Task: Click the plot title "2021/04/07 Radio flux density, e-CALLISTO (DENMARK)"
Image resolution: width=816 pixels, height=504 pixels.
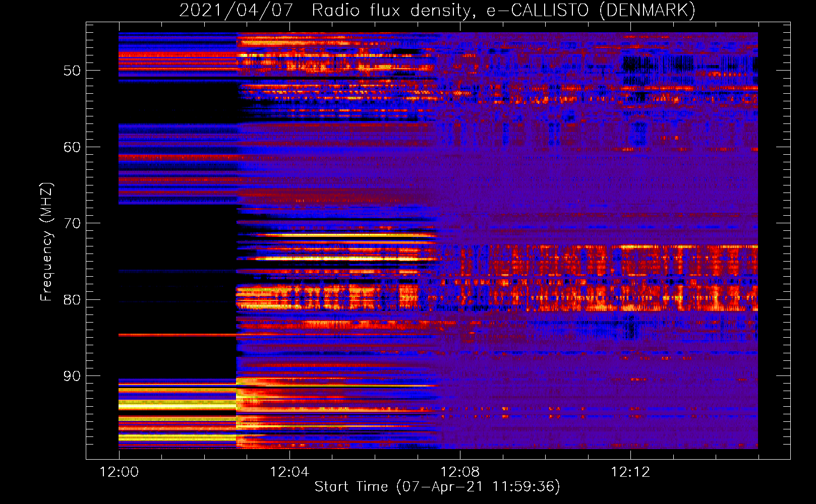Action: [x=437, y=10]
